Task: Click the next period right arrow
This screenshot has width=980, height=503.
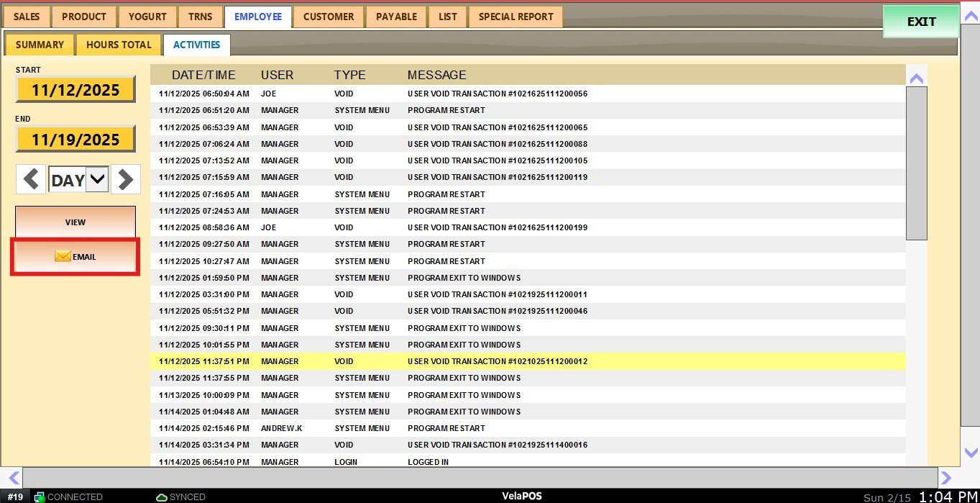Action: tap(126, 179)
